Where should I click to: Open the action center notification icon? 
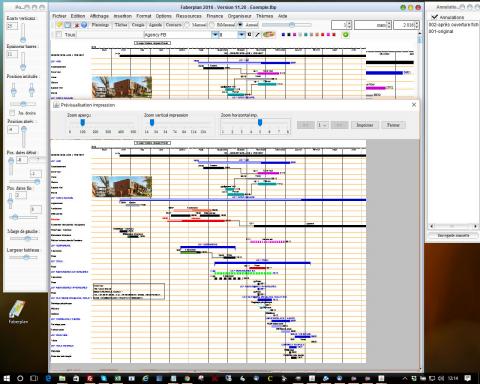[x=468, y=378]
